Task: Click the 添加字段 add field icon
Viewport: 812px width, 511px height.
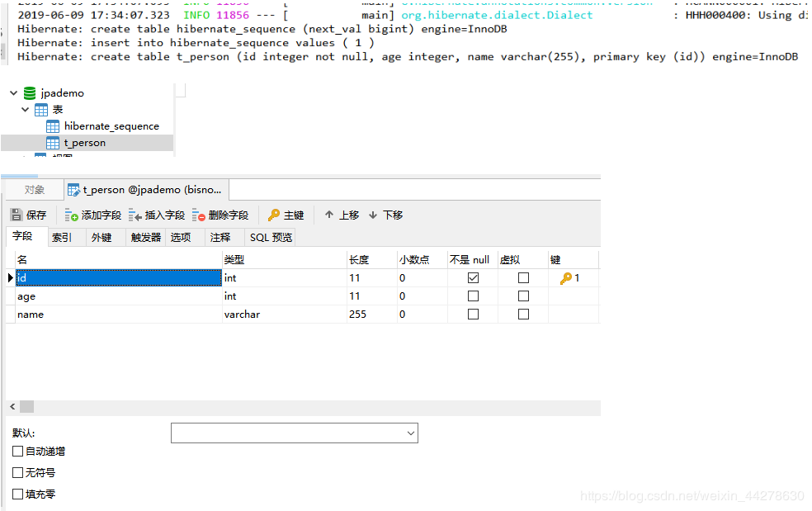Action: click(92, 215)
